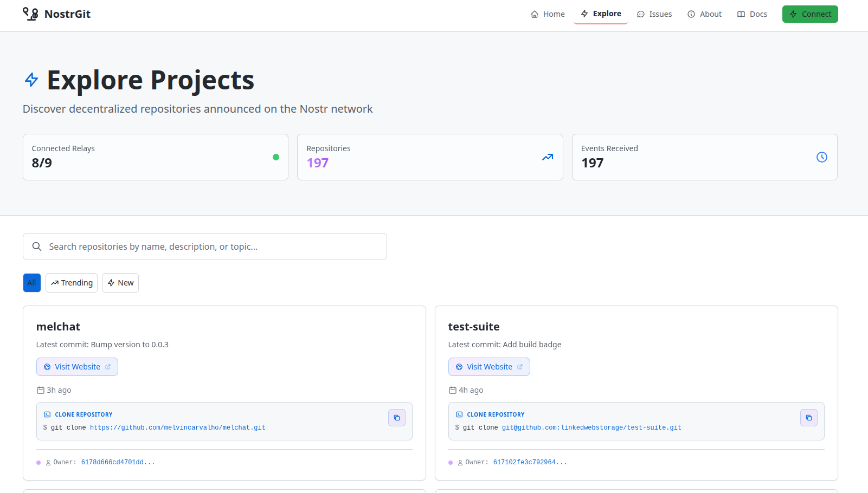Copy the melchat clone command
The image size is (868, 493).
396,418
